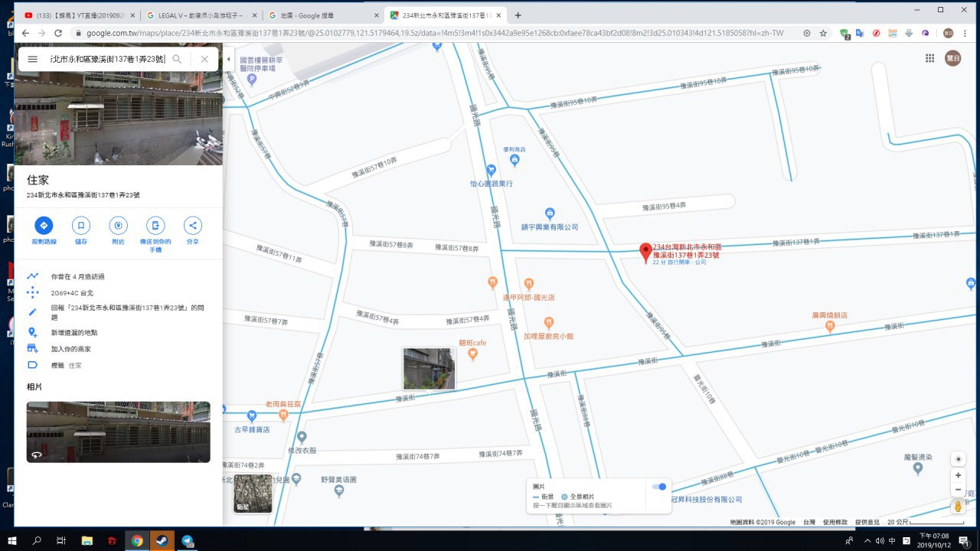980x551 pixels.
Task: Switch to the 地圖 - Google 搜尋 tab
Action: point(322,15)
